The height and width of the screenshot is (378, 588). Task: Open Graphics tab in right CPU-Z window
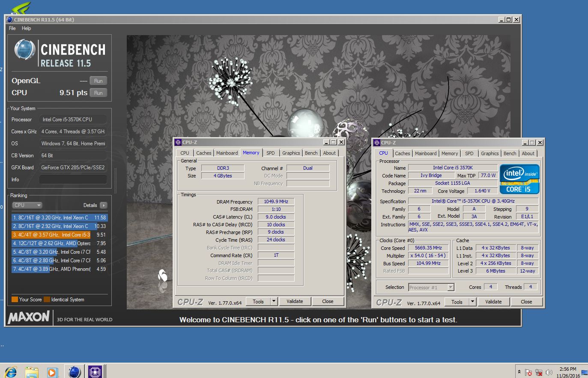click(490, 153)
